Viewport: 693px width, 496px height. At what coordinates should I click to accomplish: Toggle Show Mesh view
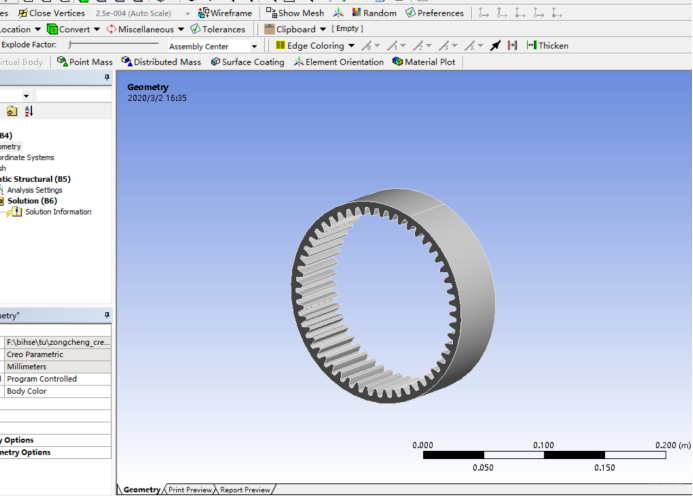pyautogui.click(x=295, y=13)
